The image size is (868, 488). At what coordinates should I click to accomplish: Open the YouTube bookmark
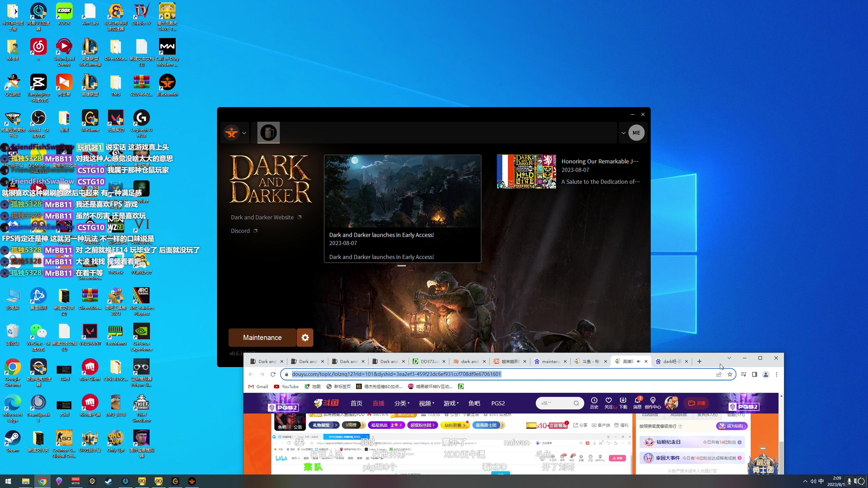(286, 386)
